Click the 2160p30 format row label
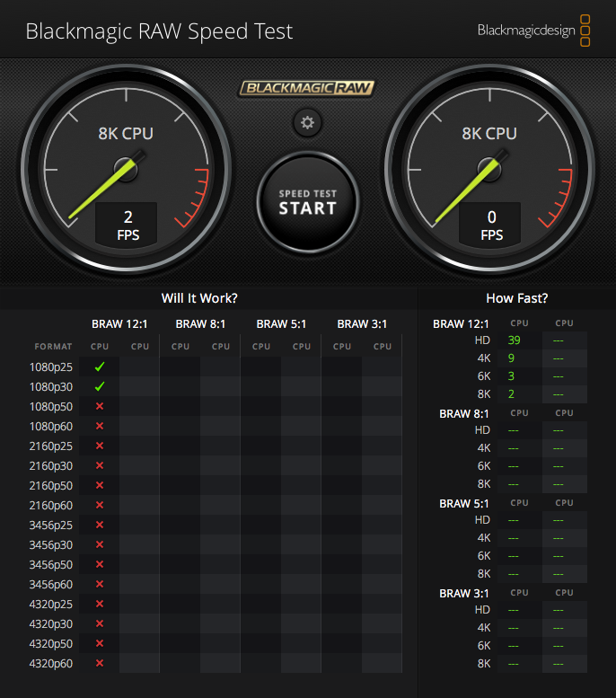 (x=51, y=466)
